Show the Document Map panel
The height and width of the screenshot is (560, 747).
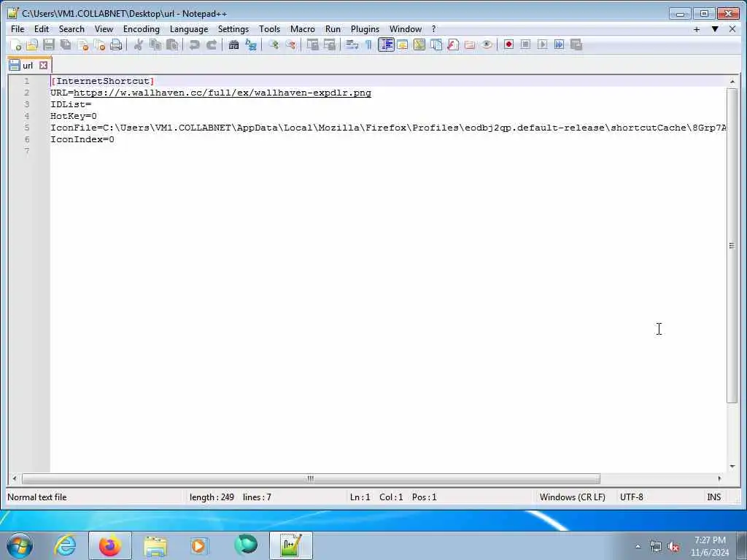[419, 44]
